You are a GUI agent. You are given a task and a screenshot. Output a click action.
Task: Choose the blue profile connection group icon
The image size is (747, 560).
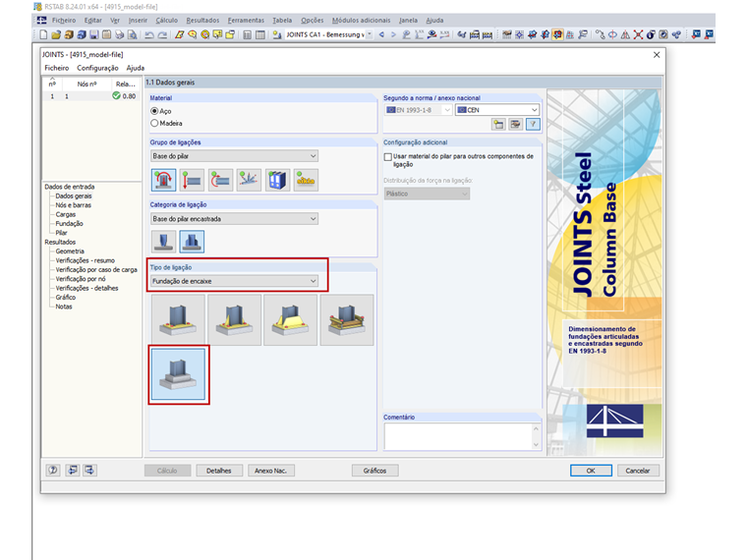(277, 180)
